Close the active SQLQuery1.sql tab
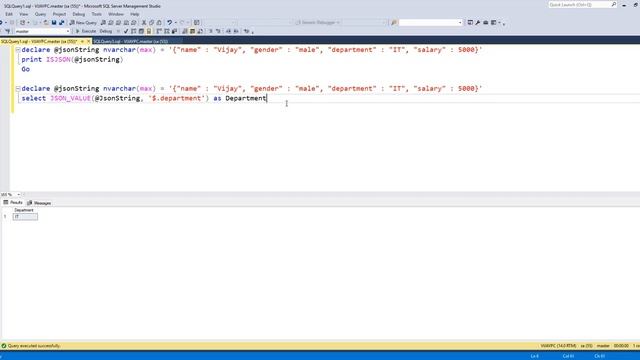640x360 pixels. coord(89,41)
